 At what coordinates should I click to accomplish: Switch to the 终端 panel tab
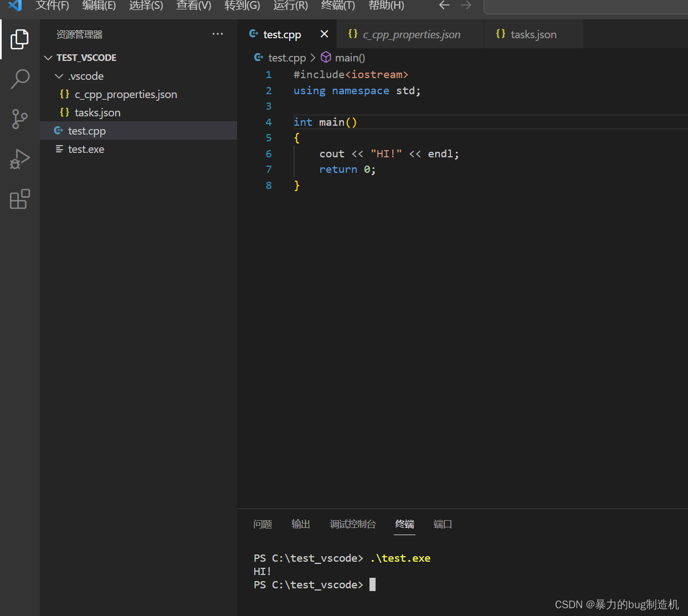[x=404, y=524]
